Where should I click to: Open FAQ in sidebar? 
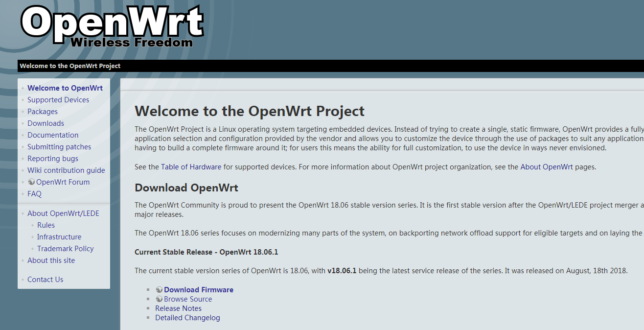(x=34, y=194)
